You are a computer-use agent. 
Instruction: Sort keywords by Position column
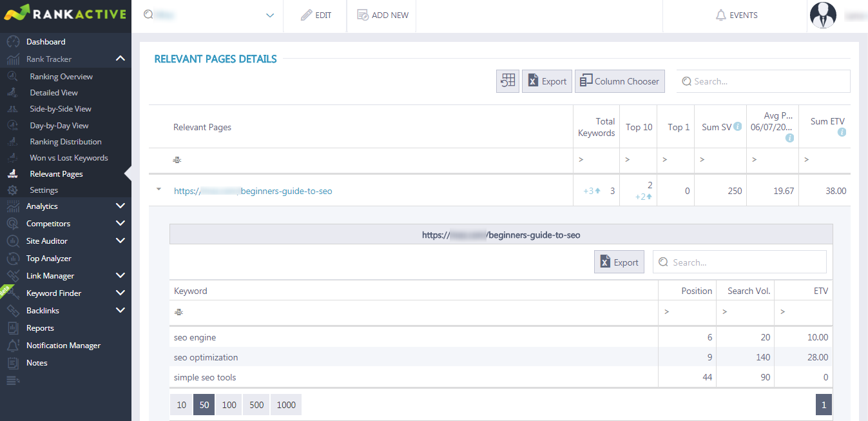point(687,291)
